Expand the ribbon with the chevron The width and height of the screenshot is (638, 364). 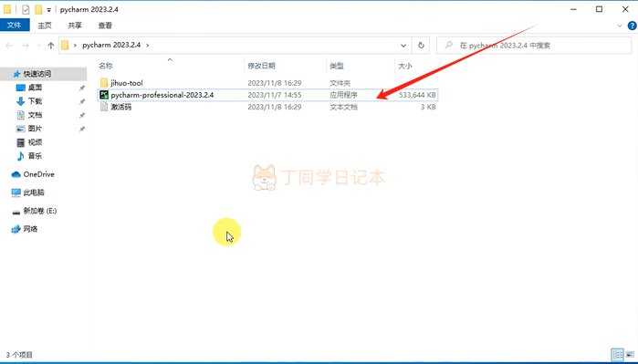620,26
